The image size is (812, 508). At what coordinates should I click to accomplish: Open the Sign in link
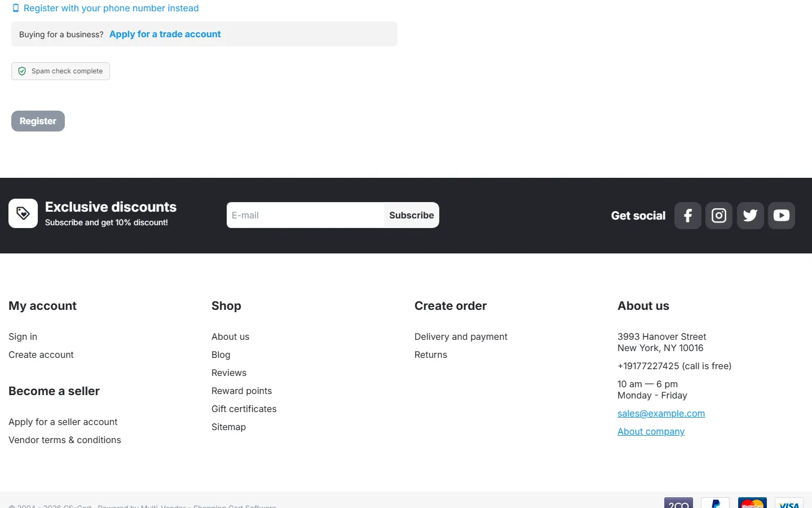[x=23, y=337]
